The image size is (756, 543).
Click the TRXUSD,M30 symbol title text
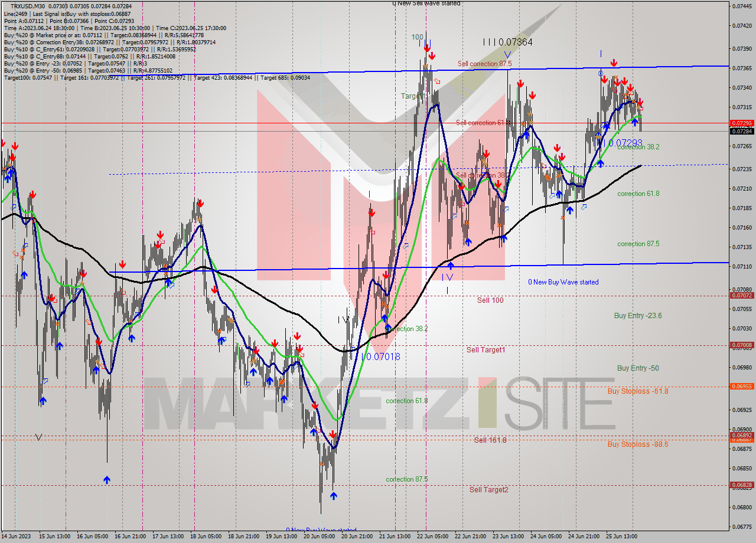tap(28, 5)
